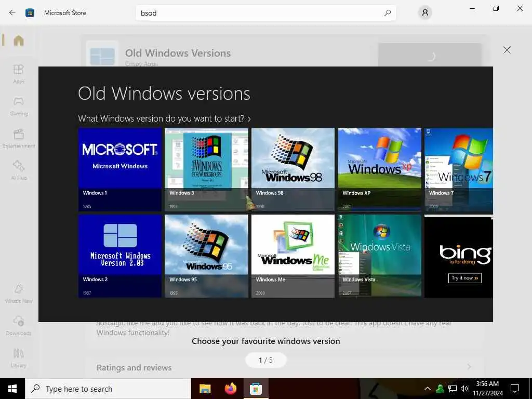Image resolution: width=532 pixels, height=399 pixels.
Task: Click the loading install button
Action: click(x=430, y=56)
